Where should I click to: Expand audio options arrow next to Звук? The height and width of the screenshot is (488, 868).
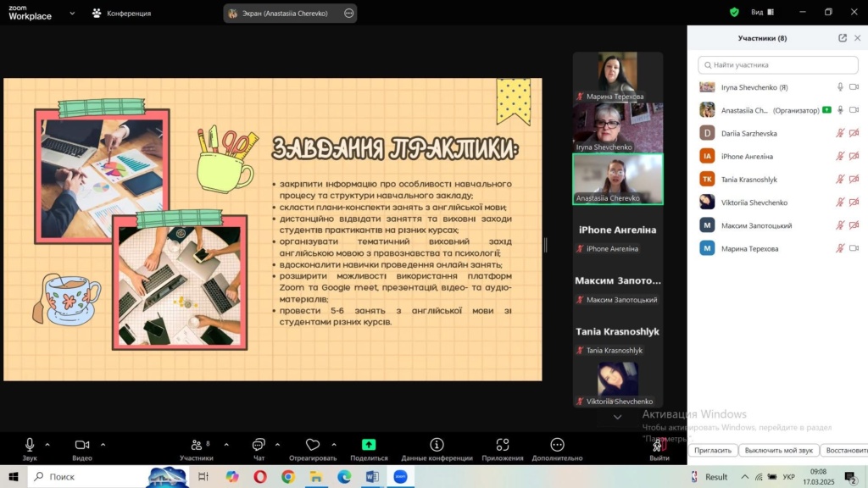click(47, 444)
